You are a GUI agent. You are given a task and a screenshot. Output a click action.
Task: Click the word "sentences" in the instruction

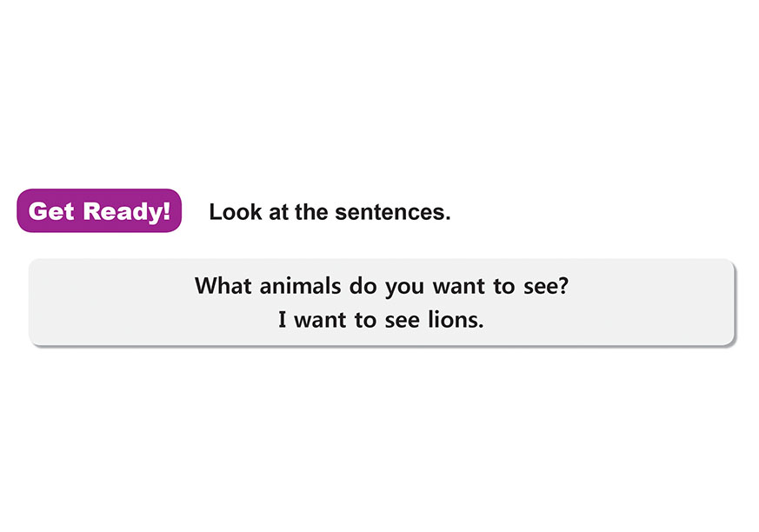tap(390, 212)
